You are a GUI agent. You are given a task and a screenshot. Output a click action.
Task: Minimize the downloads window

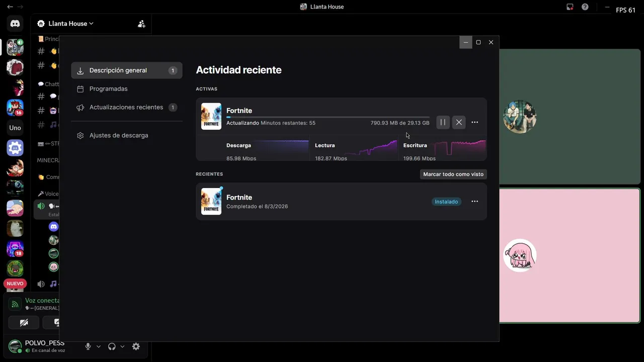pyautogui.click(x=466, y=42)
